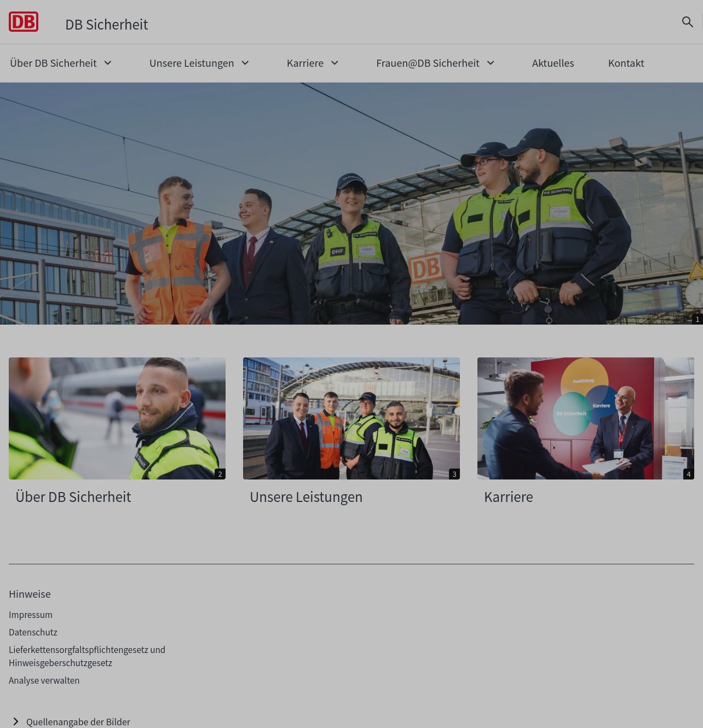Open the Karriere nav item

click(305, 63)
